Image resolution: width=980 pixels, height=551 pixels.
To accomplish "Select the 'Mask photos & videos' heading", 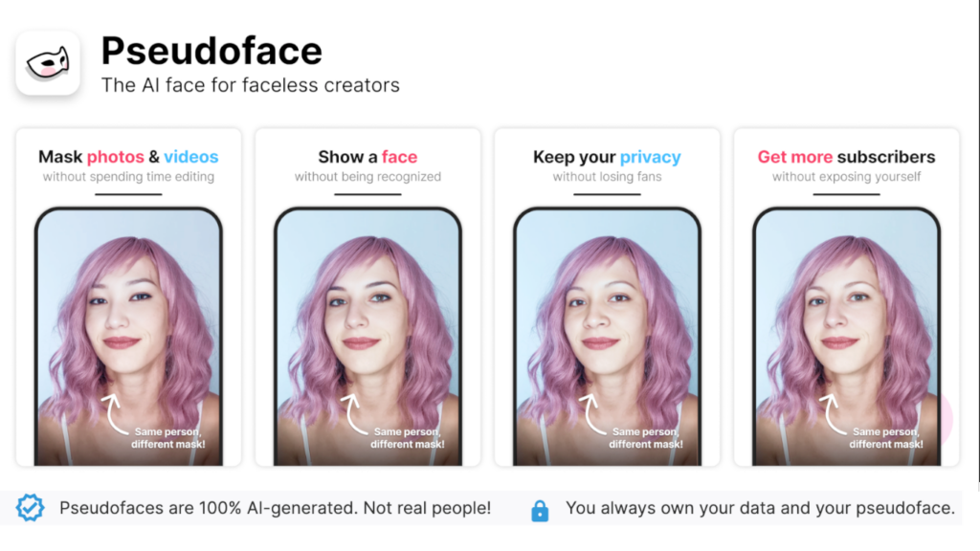I will coord(128,157).
